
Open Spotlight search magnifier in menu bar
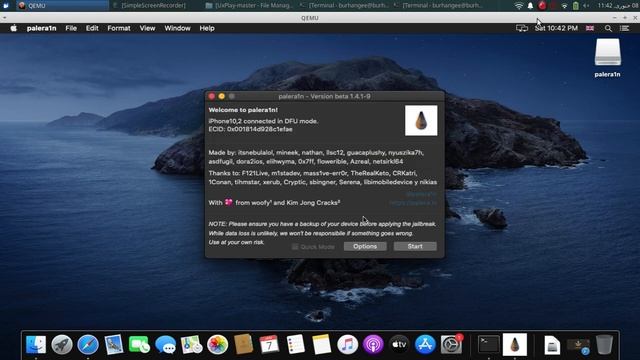point(608,28)
